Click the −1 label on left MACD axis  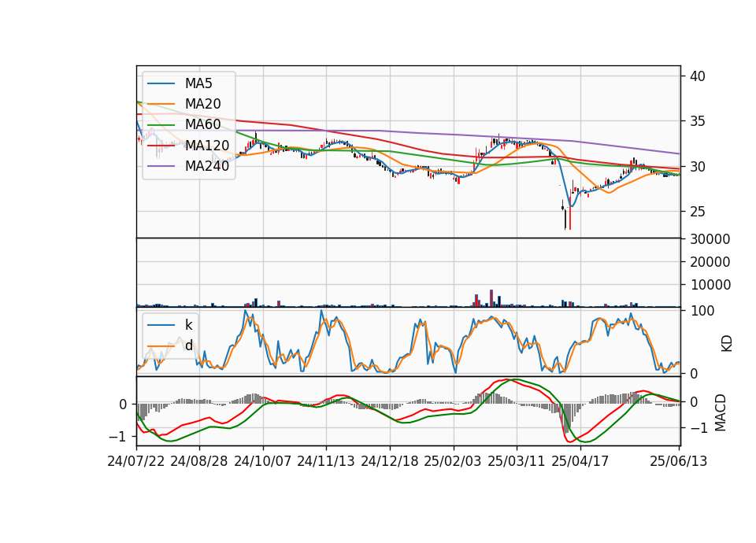coord(119,437)
